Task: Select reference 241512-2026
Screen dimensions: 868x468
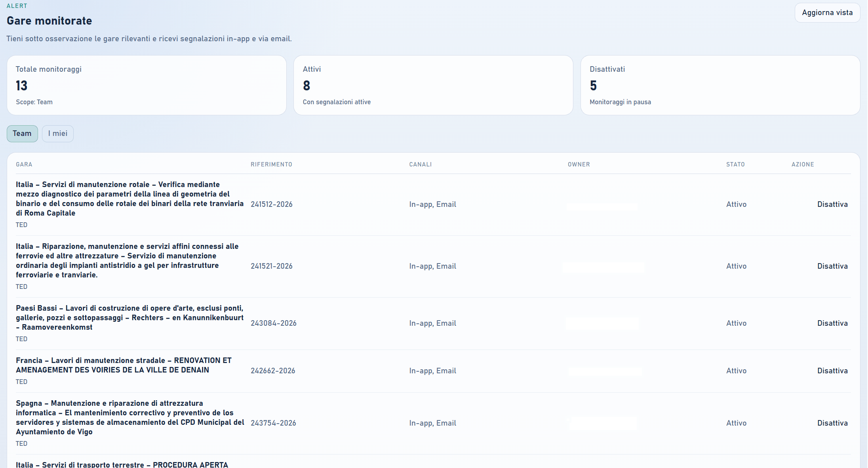Action: pyautogui.click(x=272, y=204)
